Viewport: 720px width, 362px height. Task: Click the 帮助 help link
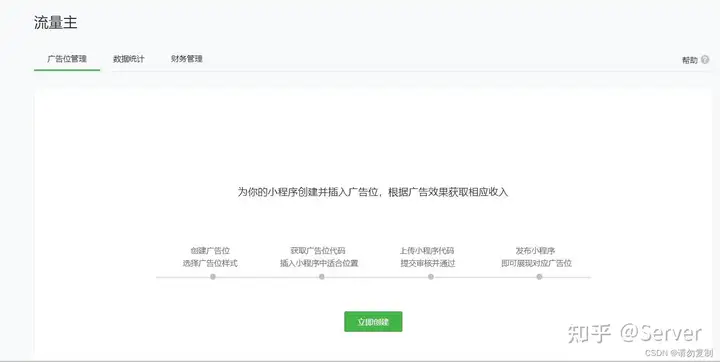[690, 60]
